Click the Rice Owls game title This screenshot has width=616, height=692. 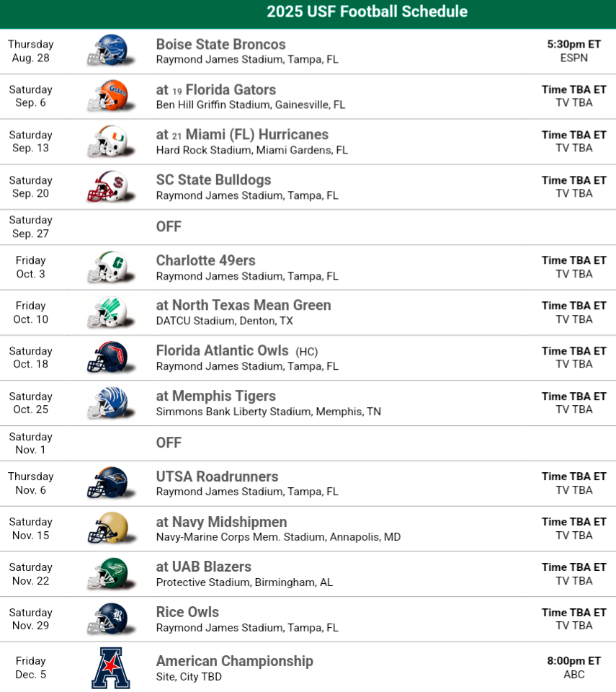(187, 612)
